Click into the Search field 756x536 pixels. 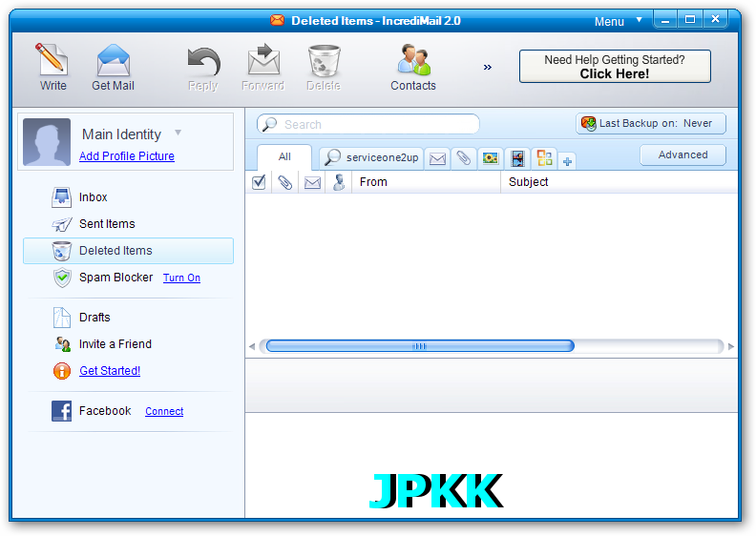pos(368,124)
